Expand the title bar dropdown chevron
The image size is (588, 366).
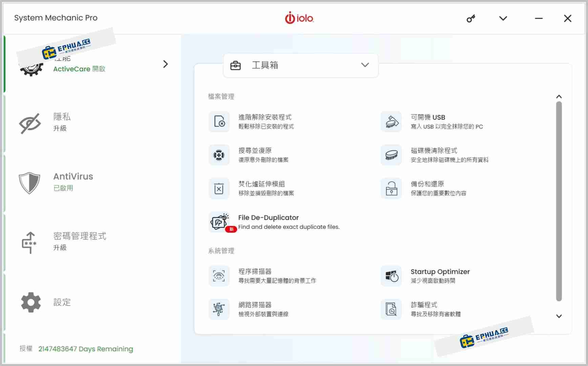(x=503, y=18)
